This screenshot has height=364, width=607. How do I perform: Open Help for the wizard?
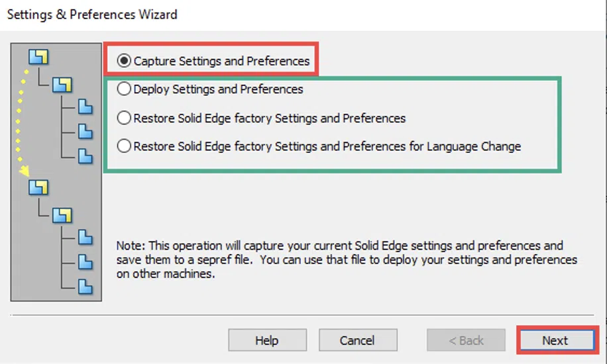point(268,340)
